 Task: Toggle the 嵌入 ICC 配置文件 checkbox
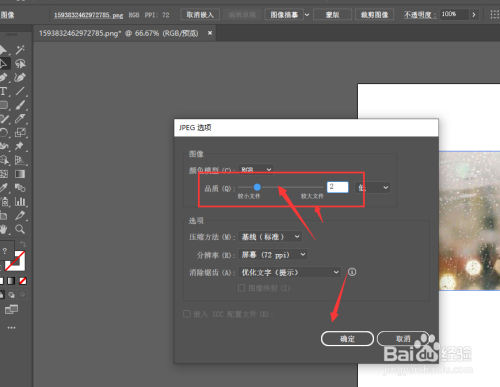[187, 314]
